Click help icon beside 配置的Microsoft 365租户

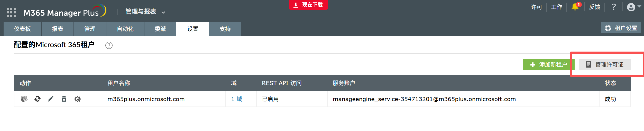(x=109, y=45)
